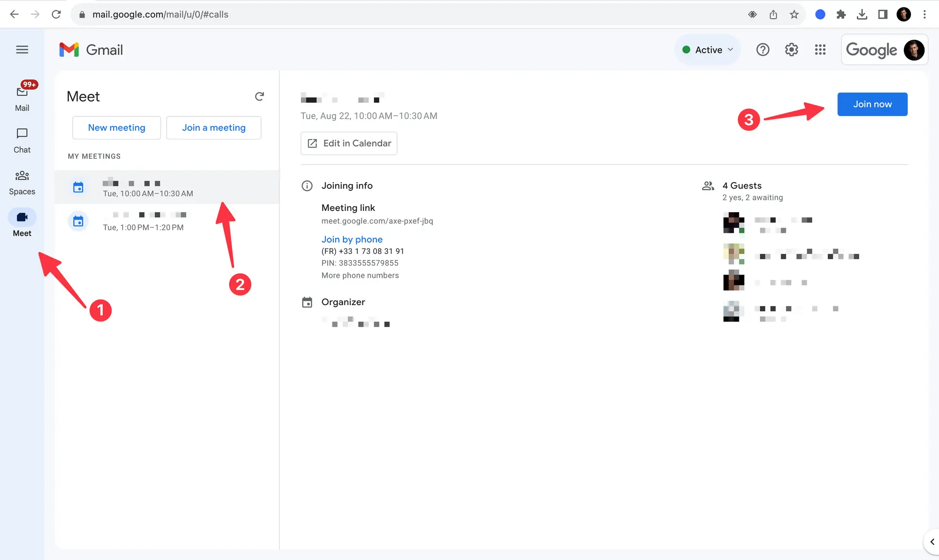Screen dimensions: 939x560
Task: Click the browser address bar
Action: click(282, 14)
